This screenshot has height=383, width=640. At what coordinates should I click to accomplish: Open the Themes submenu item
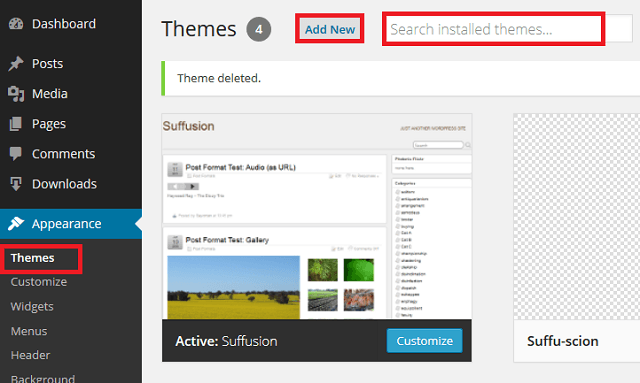tap(33, 258)
